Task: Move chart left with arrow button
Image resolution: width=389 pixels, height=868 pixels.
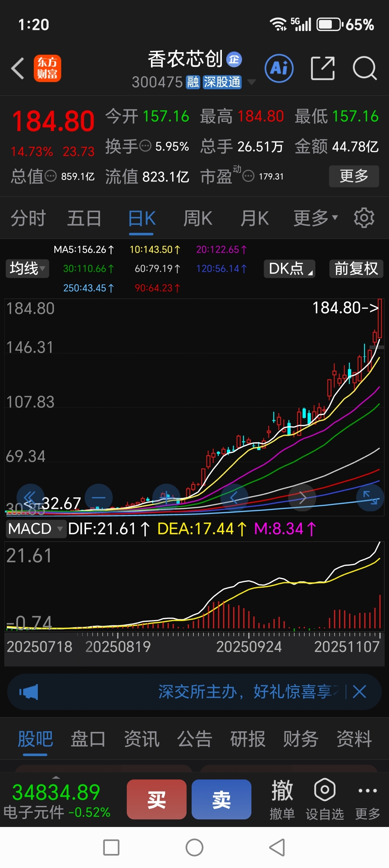Action: 234,497
